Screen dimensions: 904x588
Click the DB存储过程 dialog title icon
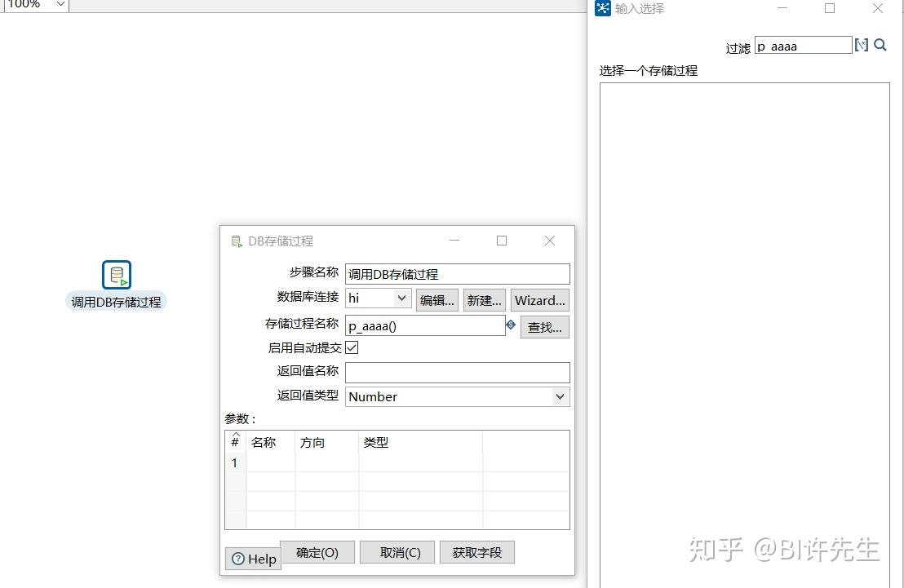(237, 241)
